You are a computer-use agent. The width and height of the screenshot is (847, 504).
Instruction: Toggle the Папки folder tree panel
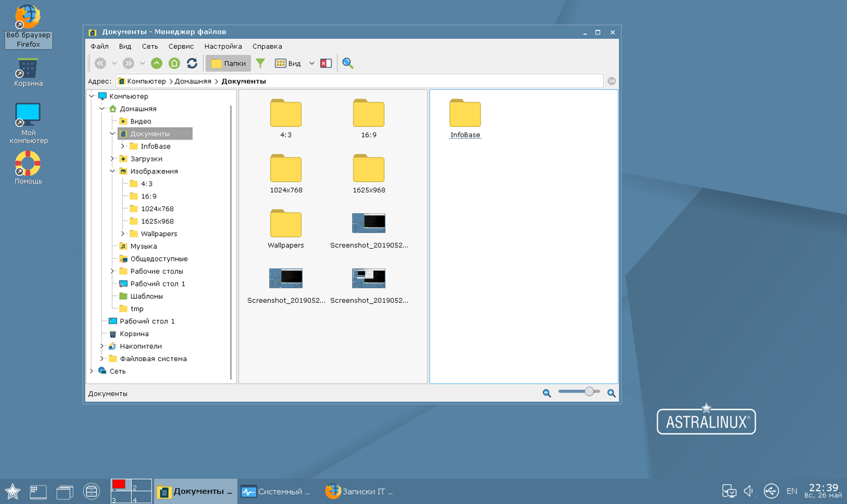(228, 63)
